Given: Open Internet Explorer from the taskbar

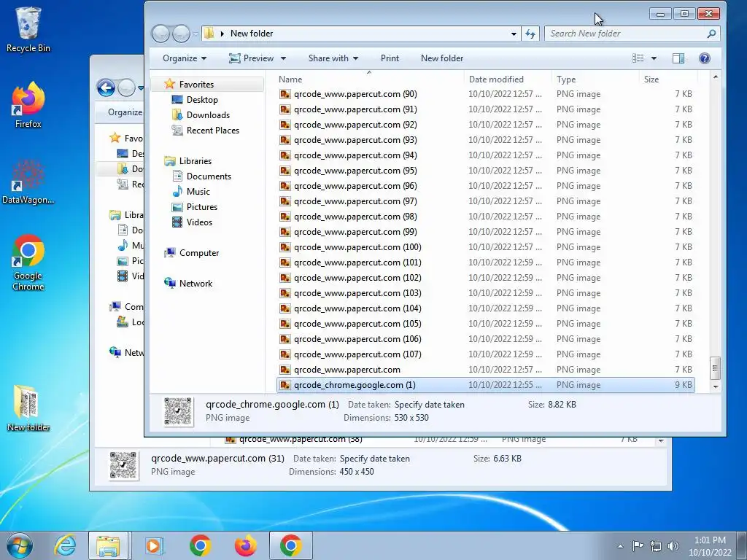Looking at the screenshot, I should click(65, 545).
